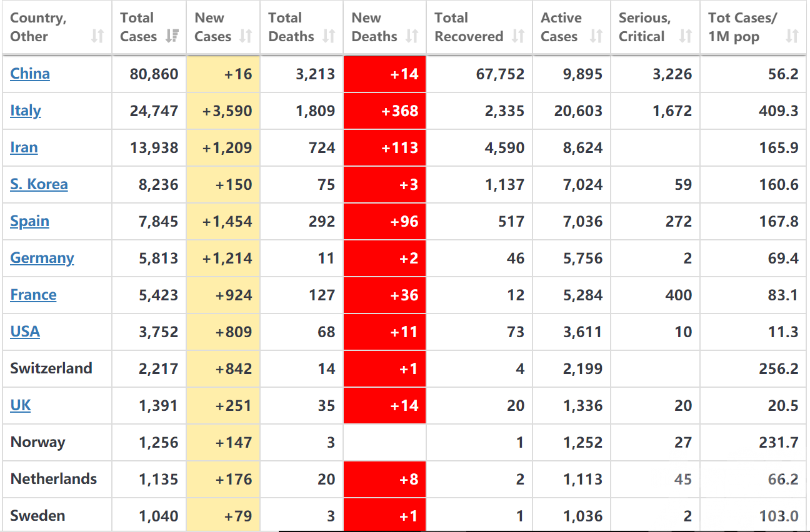This screenshot has height=532, width=810.
Task: Click Netherlands' new cases +176
Action: click(x=234, y=479)
